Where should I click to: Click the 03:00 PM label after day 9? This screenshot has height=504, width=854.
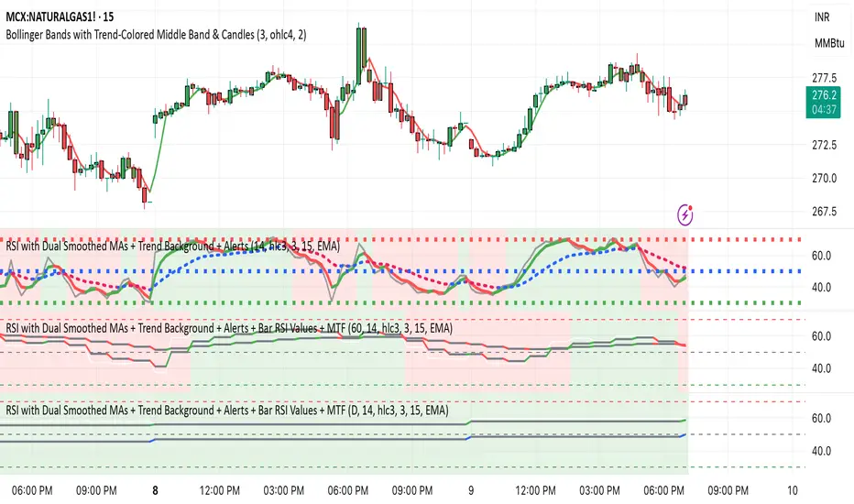[599, 490]
